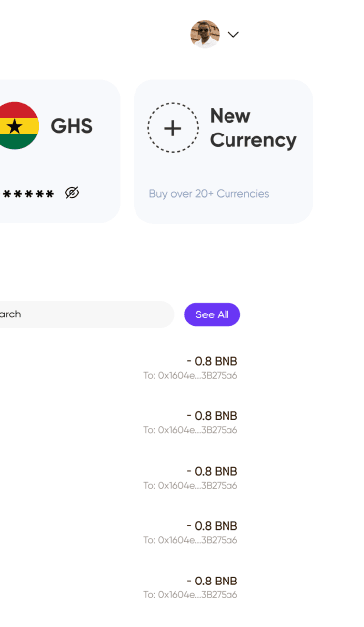The width and height of the screenshot is (364, 627).
Task: Select the second -0.8 BNB transaction amount
Action: [x=212, y=416]
